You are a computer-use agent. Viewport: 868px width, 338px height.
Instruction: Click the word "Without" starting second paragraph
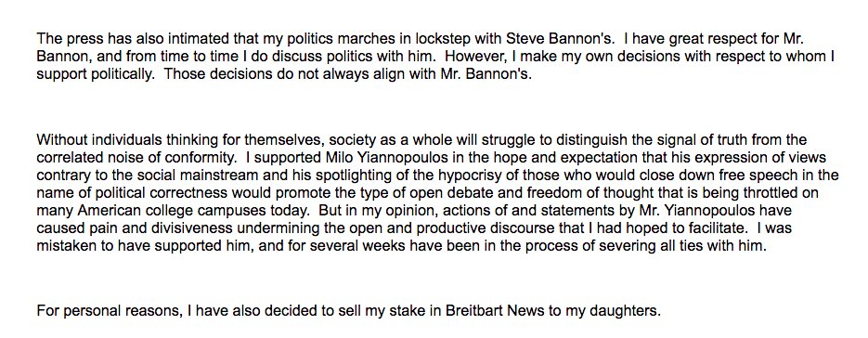pos(57,139)
